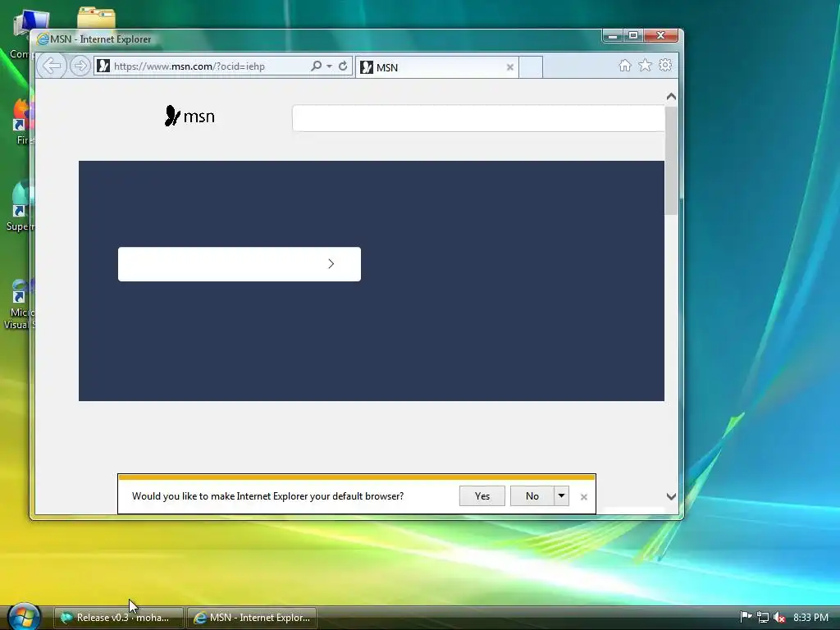Go back with Internet Explorer's back arrow
The height and width of the screenshot is (630, 840).
tap(52, 66)
